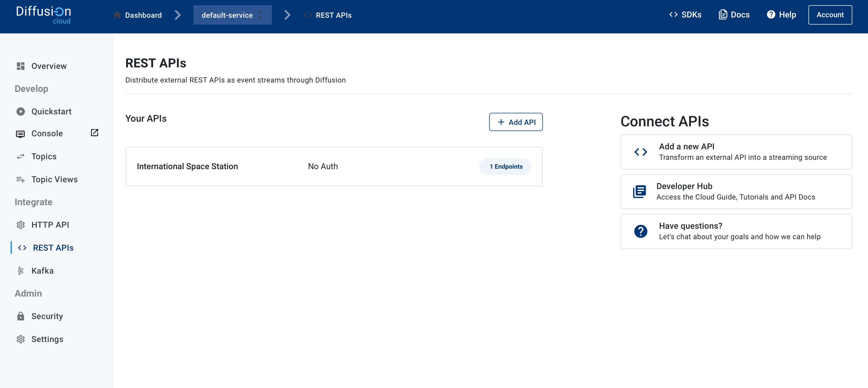The height and width of the screenshot is (388, 868).
Task: Click the SDKs code brackets icon
Action: (x=673, y=14)
